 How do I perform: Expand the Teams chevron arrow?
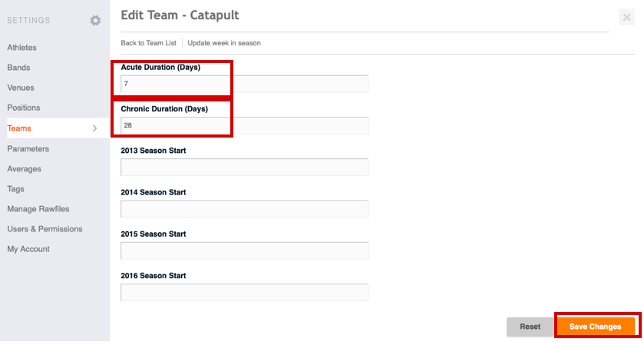[x=95, y=128]
